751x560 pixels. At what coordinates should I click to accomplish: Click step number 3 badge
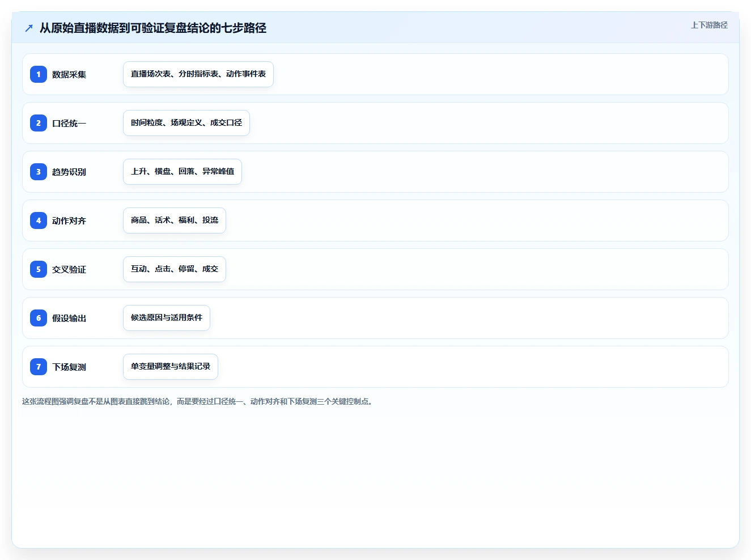tap(39, 172)
